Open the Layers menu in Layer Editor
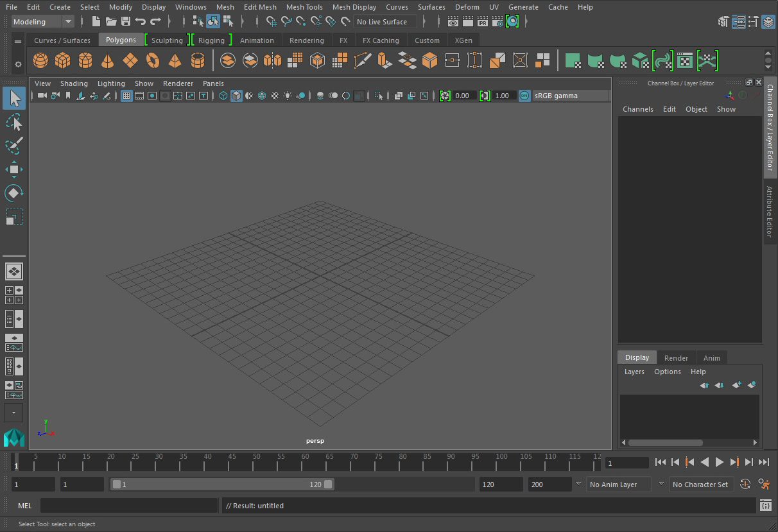The width and height of the screenshot is (778, 532). [634, 372]
